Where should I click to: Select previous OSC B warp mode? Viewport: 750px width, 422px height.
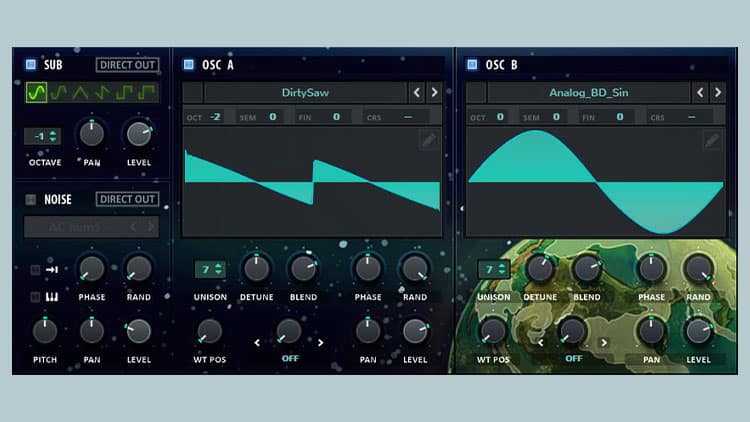(x=540, y=343)
